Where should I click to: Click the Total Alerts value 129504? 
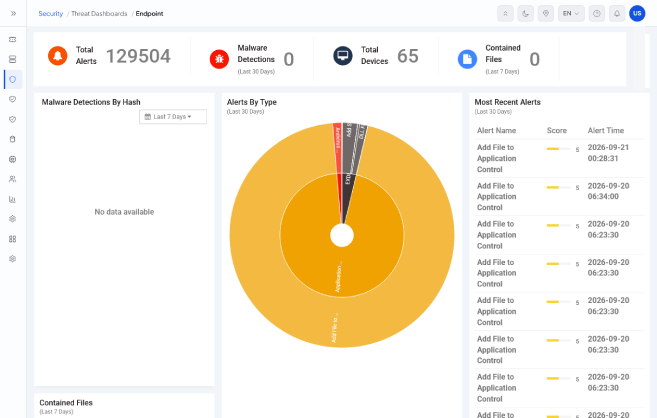pyautogui.click(x=138, y=56)
